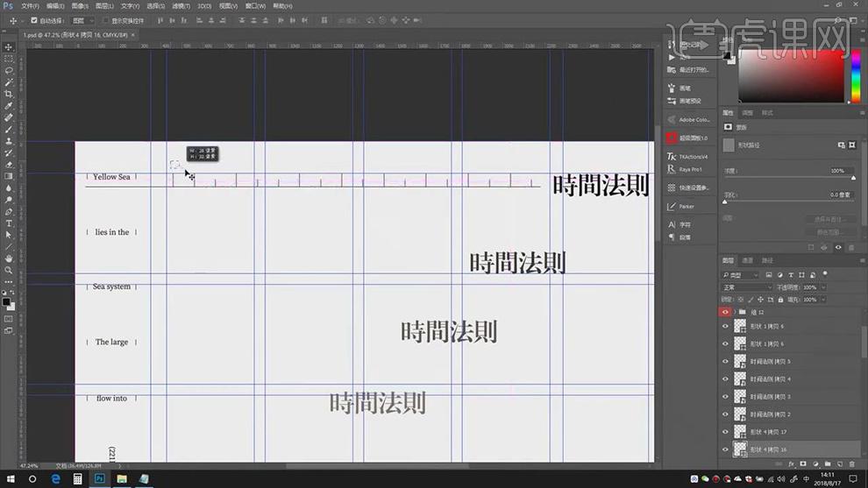Open the Adobe Color panel icon

[x=672, y=119]
